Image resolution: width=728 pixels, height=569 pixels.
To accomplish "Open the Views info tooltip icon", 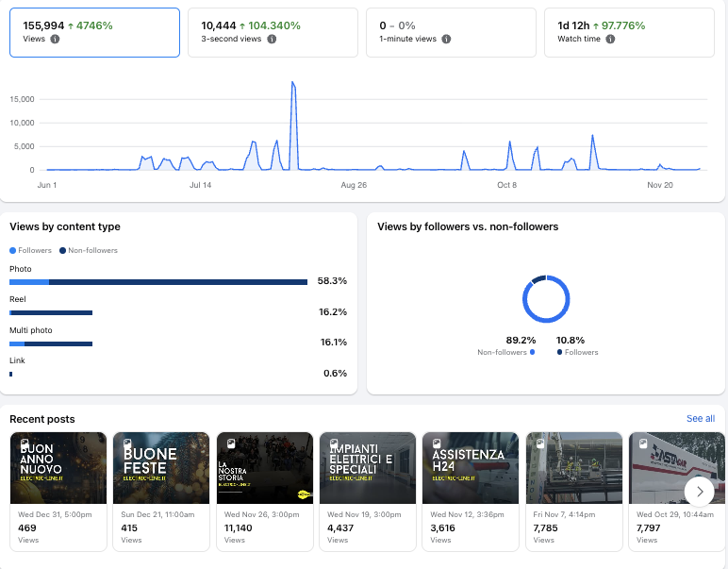I will point(55,39).
